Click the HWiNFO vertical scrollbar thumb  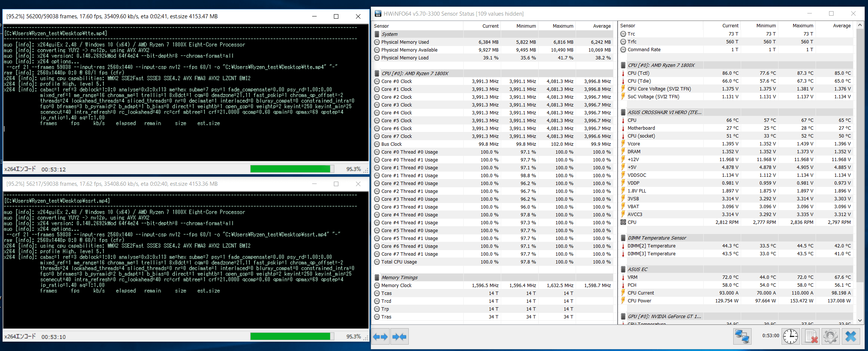tap(860, 155)
